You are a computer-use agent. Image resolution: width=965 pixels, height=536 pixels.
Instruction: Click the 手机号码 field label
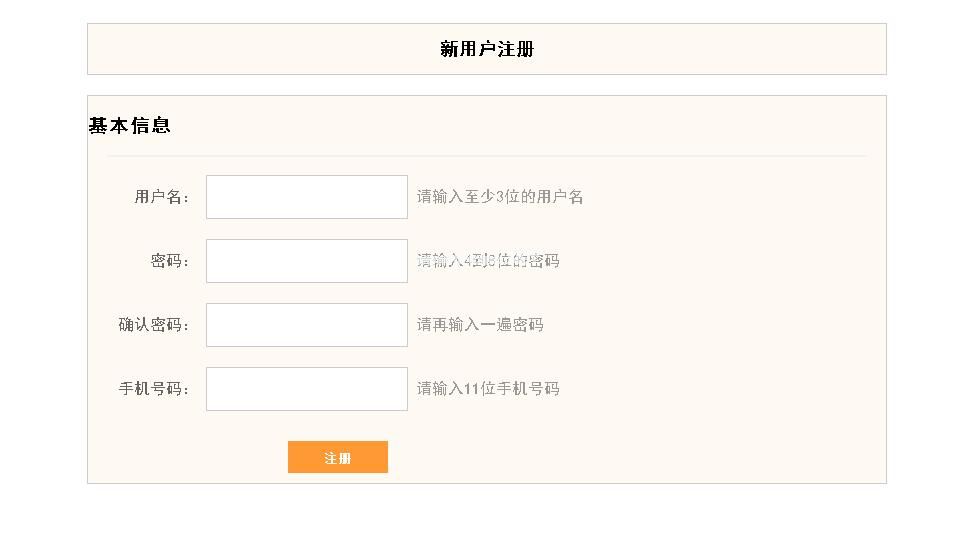[x=153, y=389]
